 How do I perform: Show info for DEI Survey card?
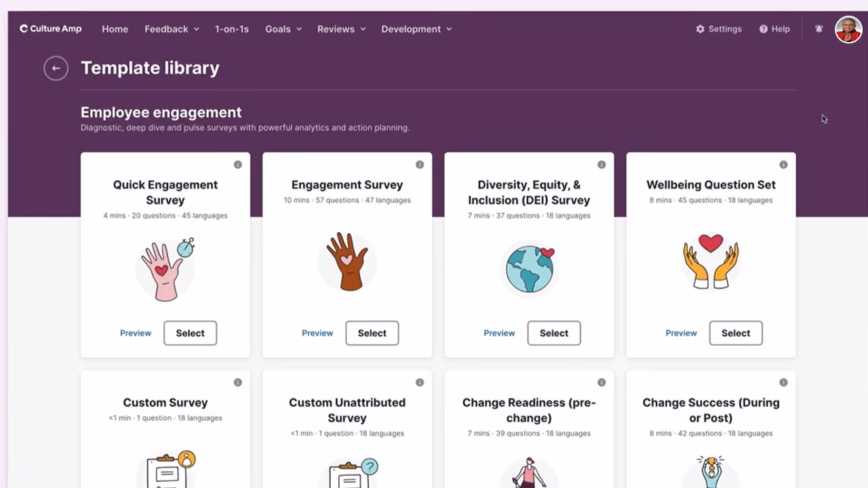601,165
